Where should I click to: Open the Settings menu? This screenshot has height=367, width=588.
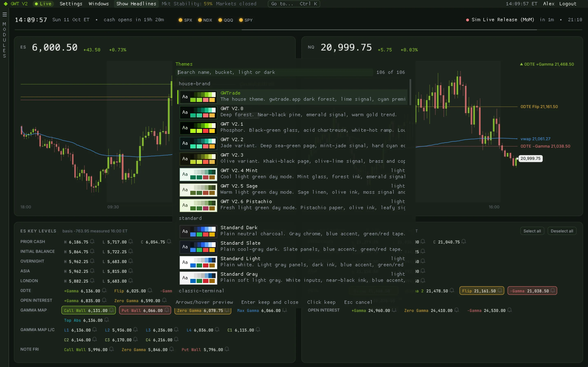[71, 4]
